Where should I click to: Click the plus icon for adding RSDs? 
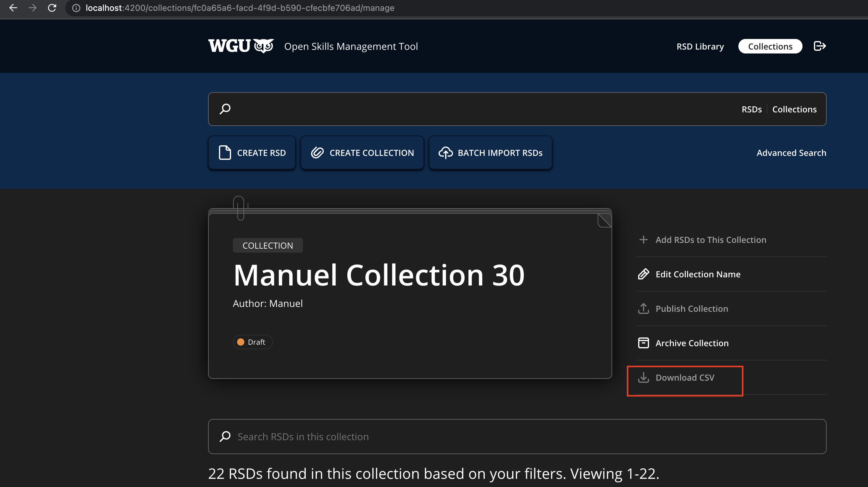(x=643, y=240)
